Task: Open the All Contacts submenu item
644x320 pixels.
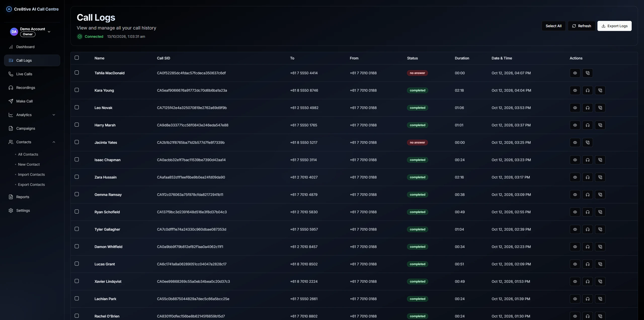Action: click(28, 154)
